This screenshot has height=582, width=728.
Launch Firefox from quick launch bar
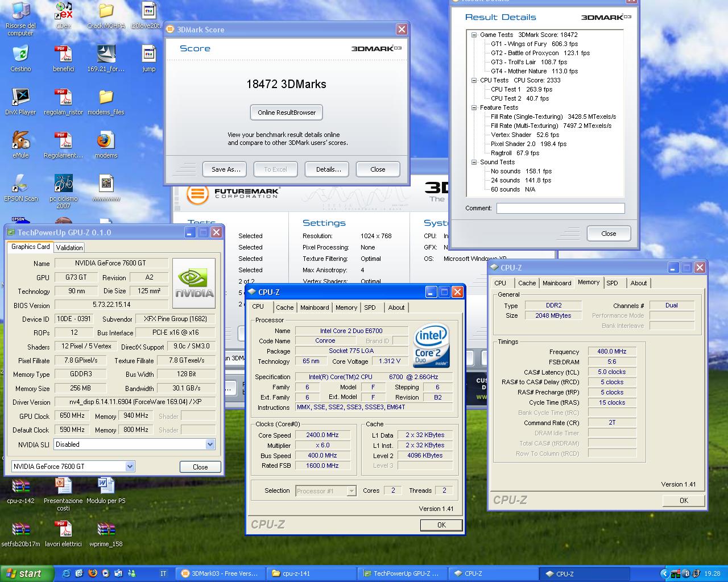click(x=92, y=573)
